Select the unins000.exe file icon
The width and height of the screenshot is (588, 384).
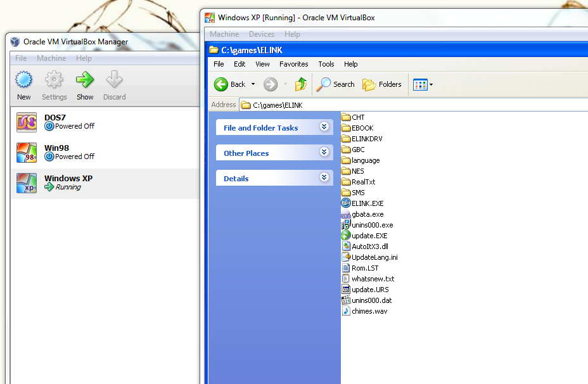pos(346,225)
